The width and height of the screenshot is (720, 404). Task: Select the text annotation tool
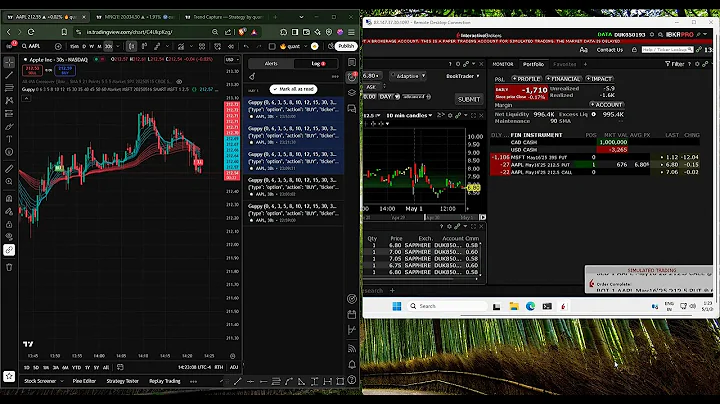coord(9,139)
